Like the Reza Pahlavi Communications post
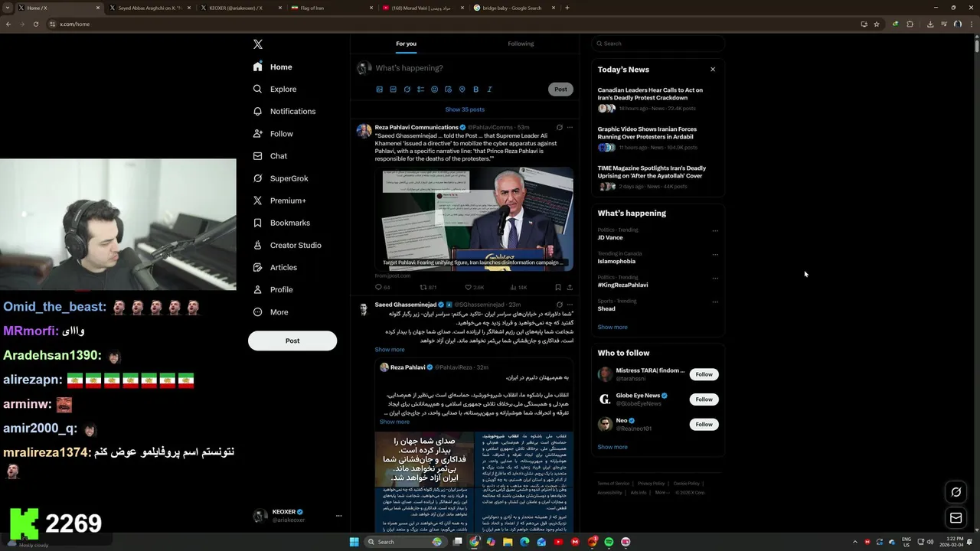Viewport: 980px width, 551px height. click(x=475, y=288)
